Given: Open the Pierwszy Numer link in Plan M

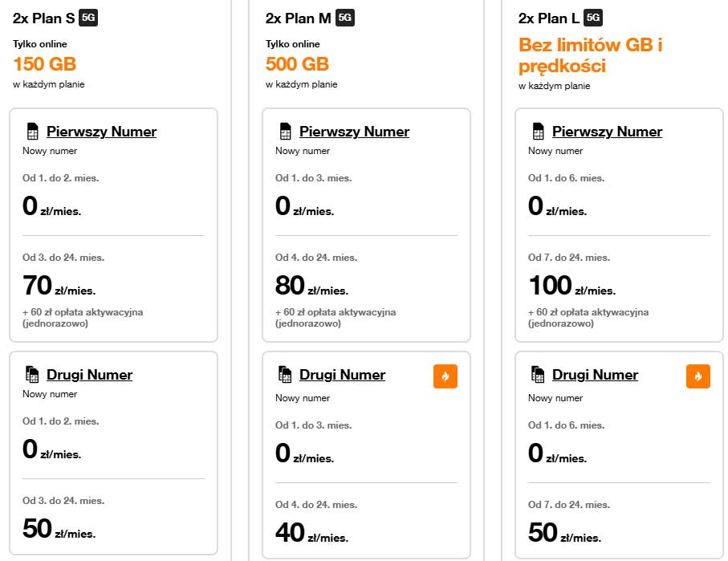Looking at the screenshot, I should pyautogui.click(x=353, y=131).
